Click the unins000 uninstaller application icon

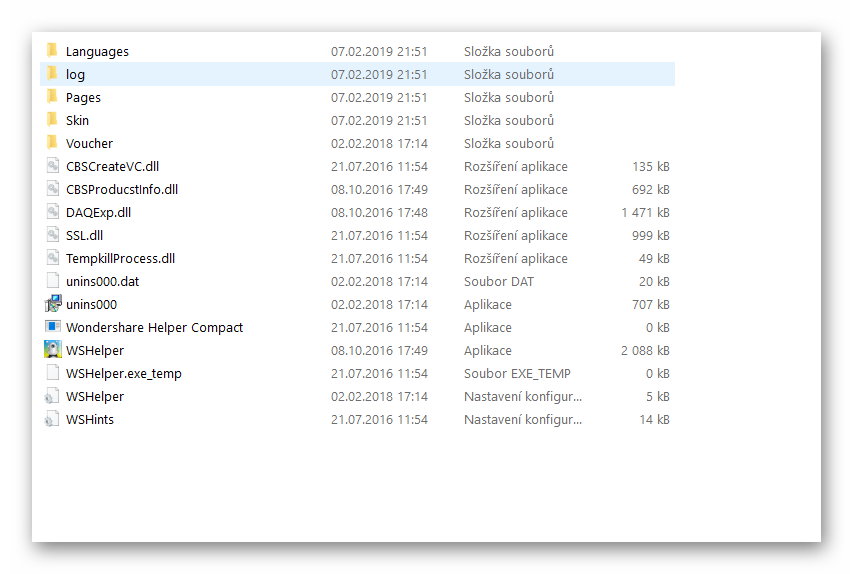click(53, 304)
